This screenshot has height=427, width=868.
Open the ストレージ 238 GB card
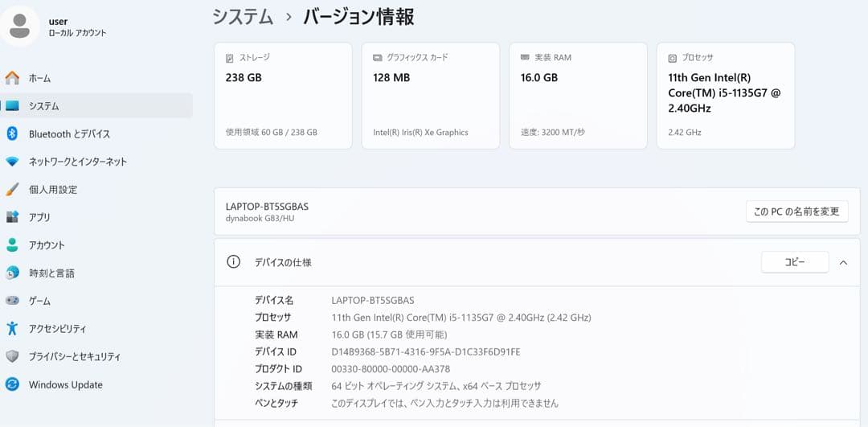tap(283, 96)
